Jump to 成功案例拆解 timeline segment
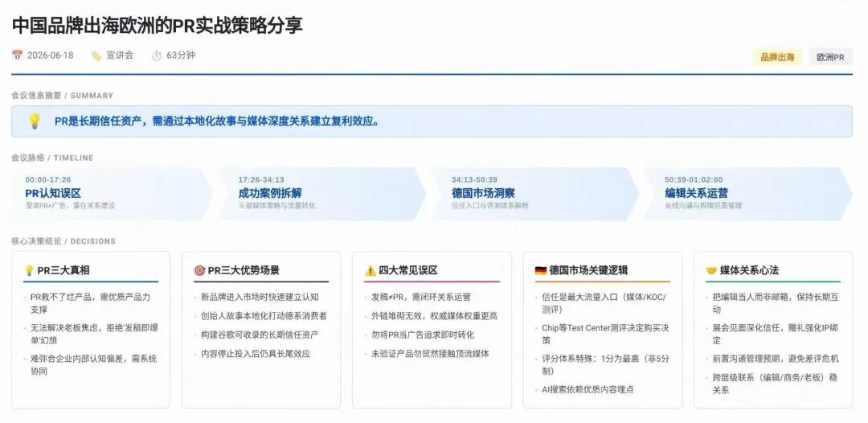The height and width of the screenshot is (423, 868). [321, 194]
